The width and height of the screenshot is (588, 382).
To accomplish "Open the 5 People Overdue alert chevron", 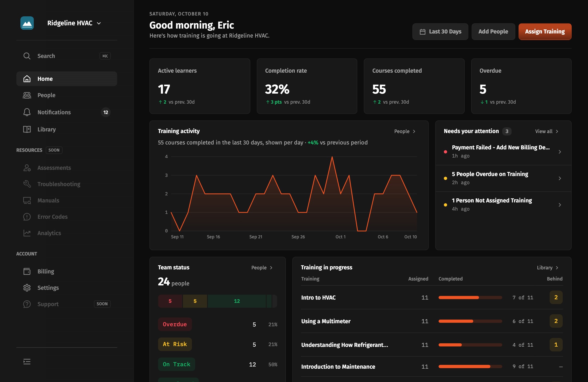I will [x=560, y=178].
